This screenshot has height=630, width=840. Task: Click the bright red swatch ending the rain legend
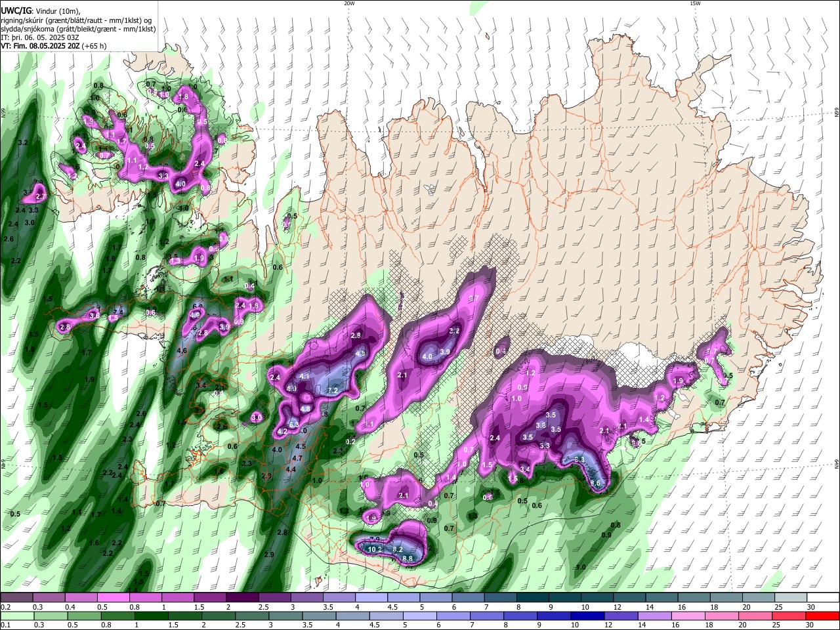pyautogui.click(x=822, y=616)
